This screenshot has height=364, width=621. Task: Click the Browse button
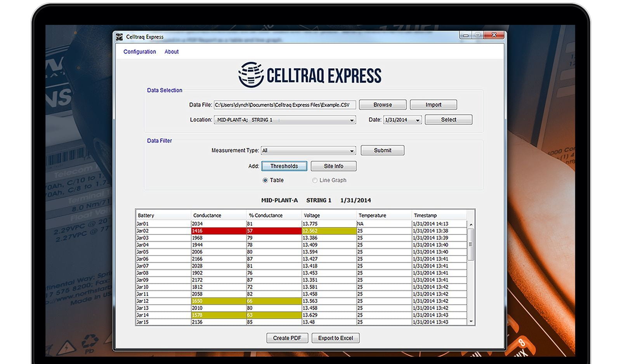click(383, 105)
